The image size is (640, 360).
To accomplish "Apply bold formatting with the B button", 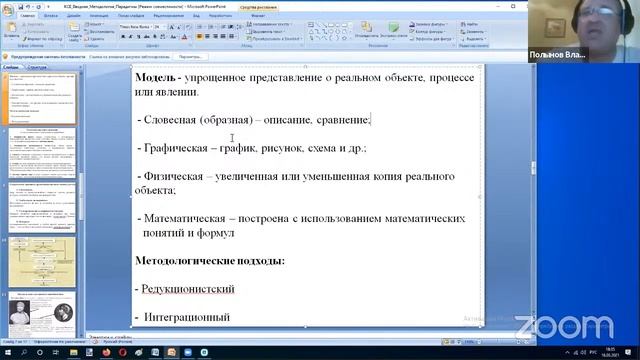I will 123,37.
